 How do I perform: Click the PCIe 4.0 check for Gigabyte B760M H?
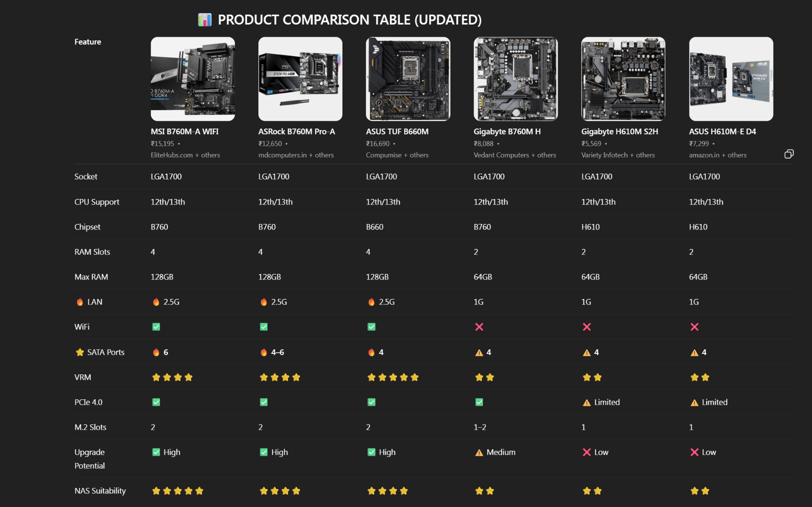click(x=479, y=402)
